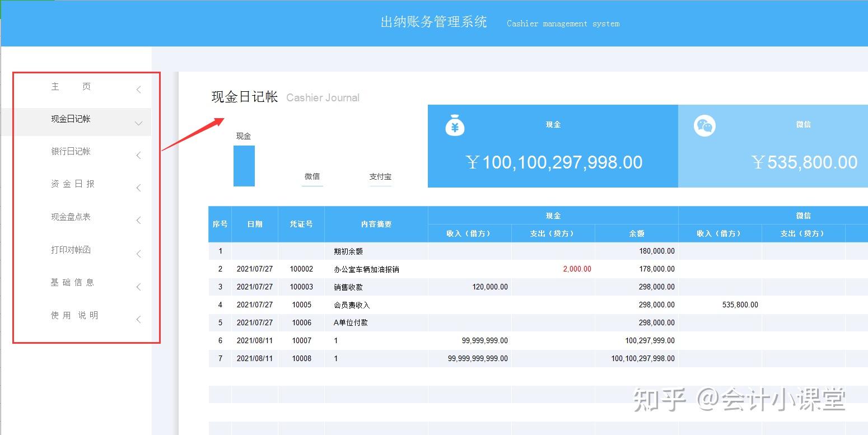This screenshot has width=868, height=435.
Task: Click the WeChat icon on the 微信 balance card
Action: point(704,125)
